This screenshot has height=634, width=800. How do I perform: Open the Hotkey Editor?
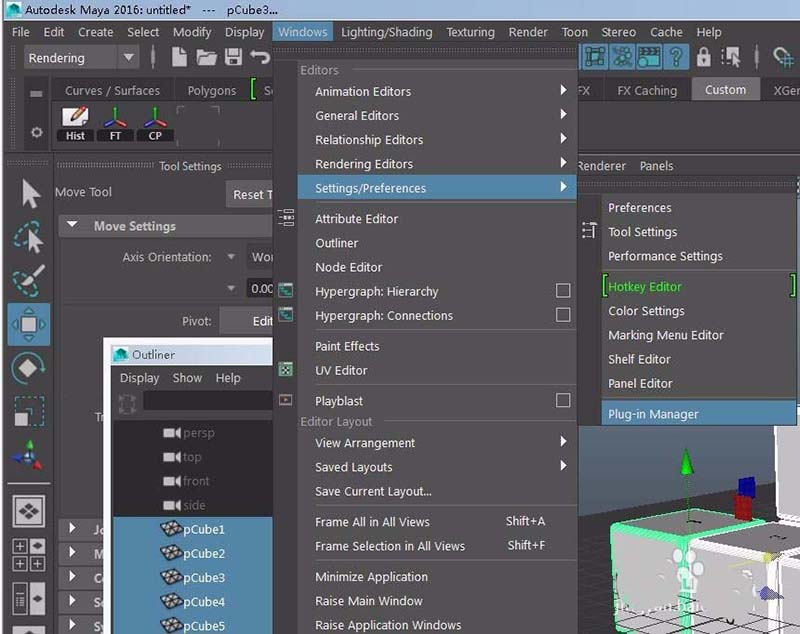(x=646, y=286)
